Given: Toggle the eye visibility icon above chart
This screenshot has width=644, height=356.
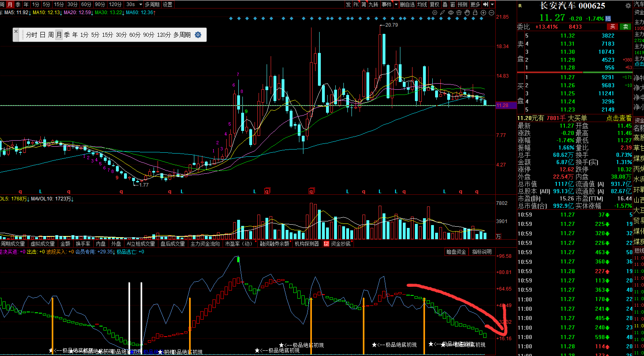Looking at the screenshot, I should coord(451,13).
